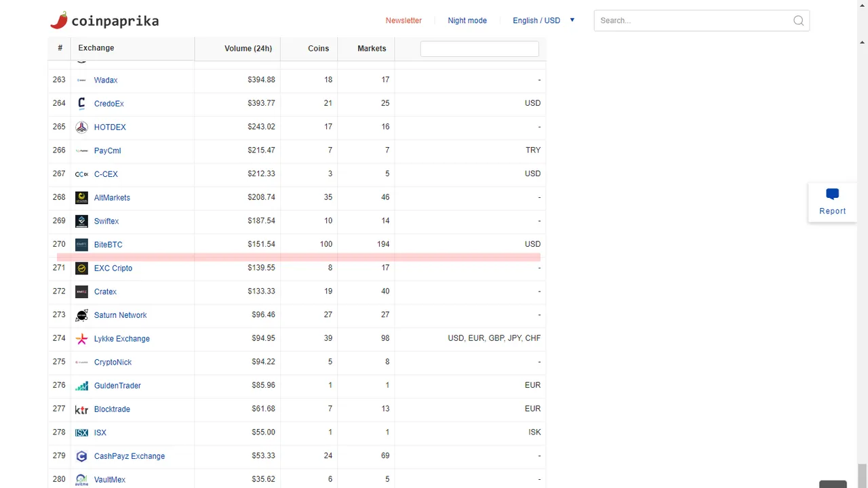Click the Blocktrade ktr logo icon
Image resolution: width=868 pixels, height=488 pixels.
click(x=81, y=409)
